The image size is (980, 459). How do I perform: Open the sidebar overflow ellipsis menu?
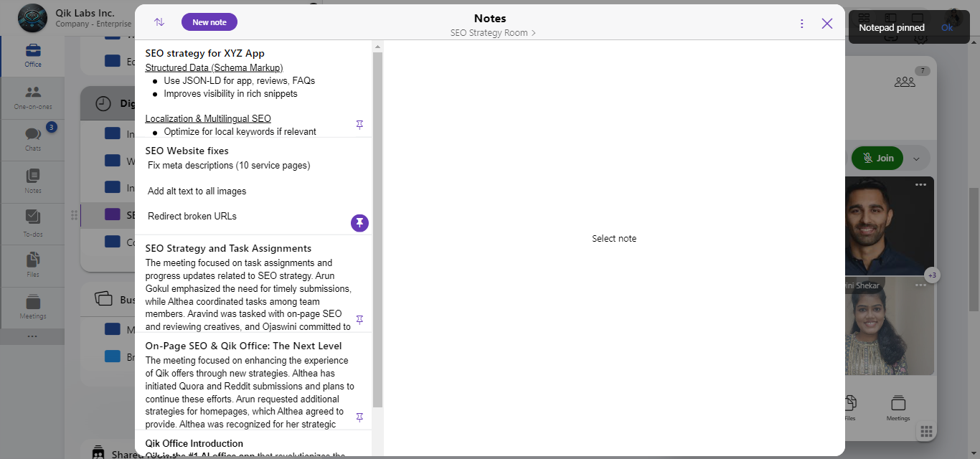[x=32, y=336]
